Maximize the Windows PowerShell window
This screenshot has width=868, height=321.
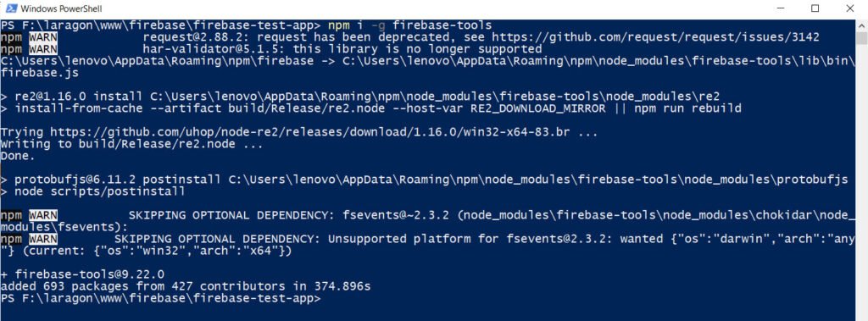click(815, 8)
